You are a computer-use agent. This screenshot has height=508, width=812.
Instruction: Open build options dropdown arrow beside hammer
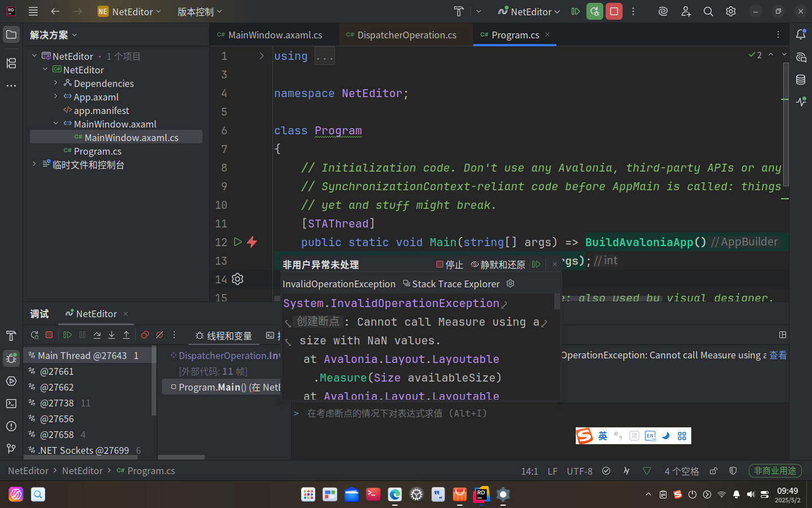click(x=479, y=11)
